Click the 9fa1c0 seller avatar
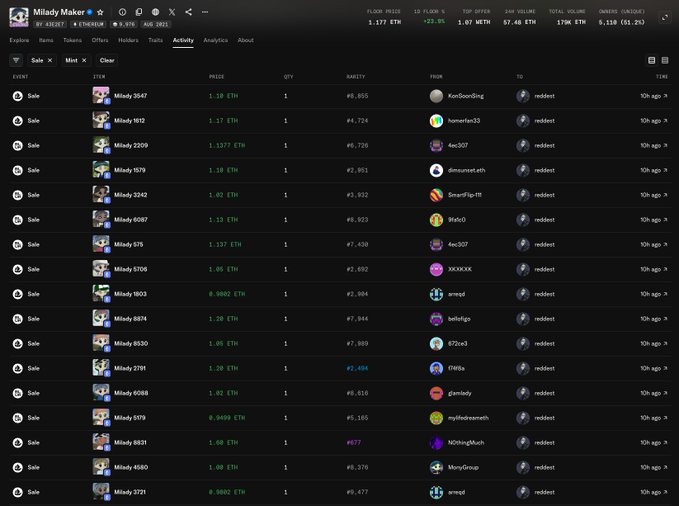Viewport: 679px width, 506px height. point(436,220)
